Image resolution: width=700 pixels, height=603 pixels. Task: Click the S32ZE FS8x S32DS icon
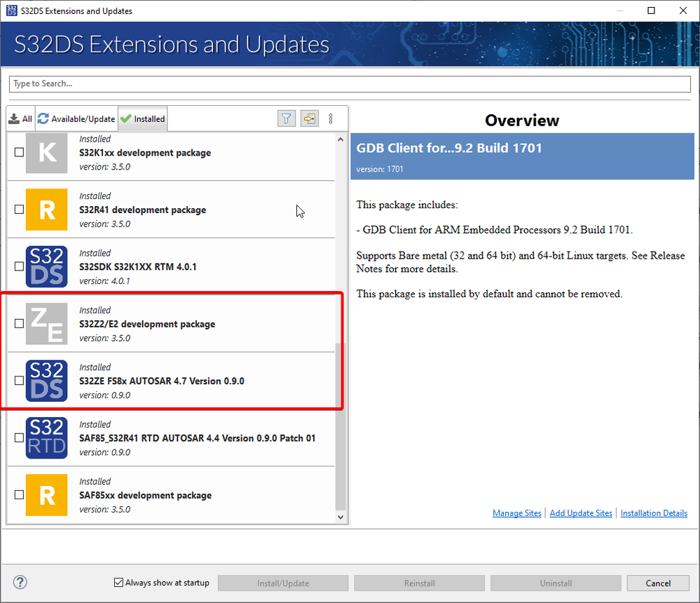click(46, 381)
